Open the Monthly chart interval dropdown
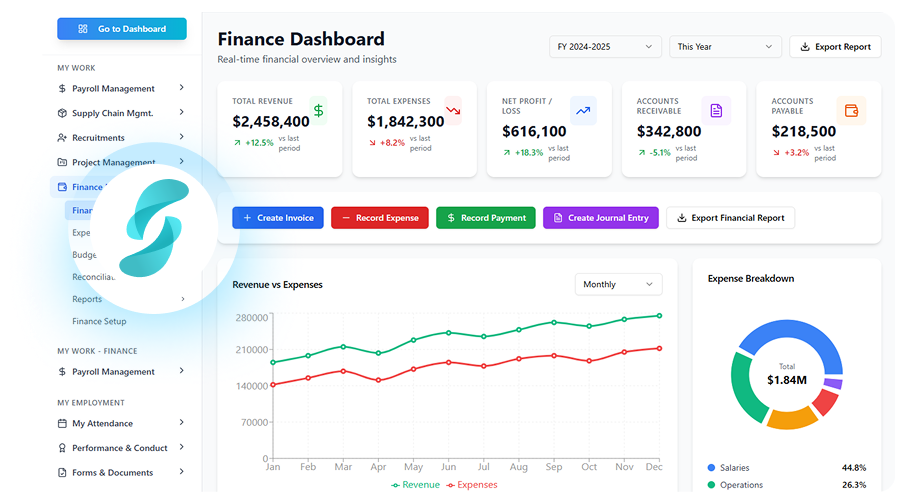Viewport: 908px width, 504px height. [618, 285]
